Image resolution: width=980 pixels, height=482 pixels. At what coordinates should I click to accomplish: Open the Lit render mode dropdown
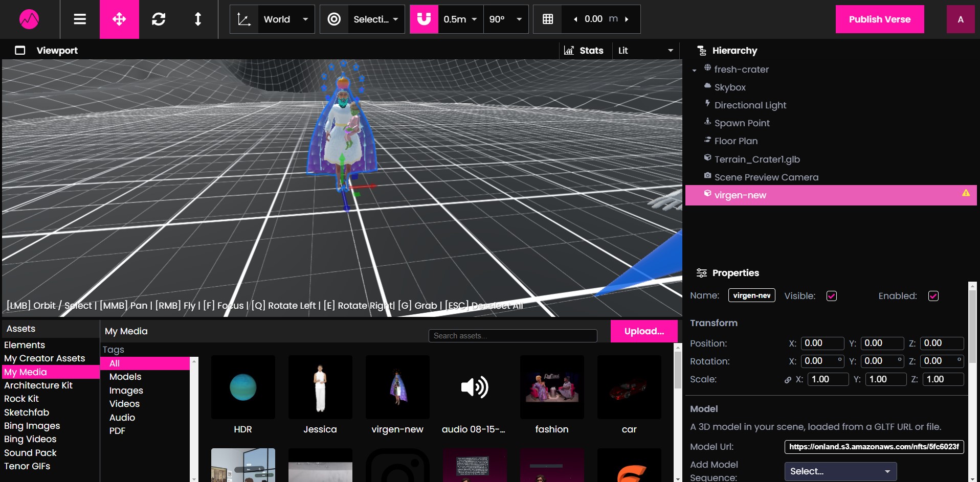tap(645, 51)
